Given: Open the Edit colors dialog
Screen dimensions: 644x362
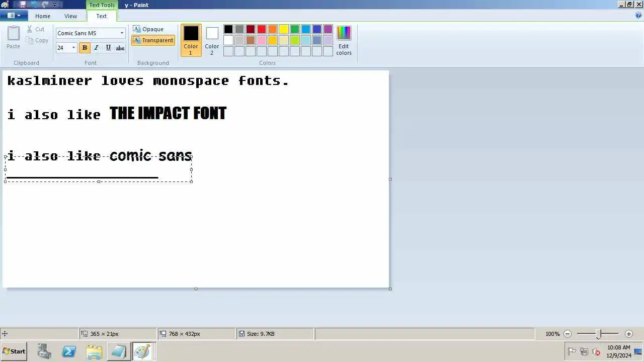Looking at the screenshot, I should (344, 40).
